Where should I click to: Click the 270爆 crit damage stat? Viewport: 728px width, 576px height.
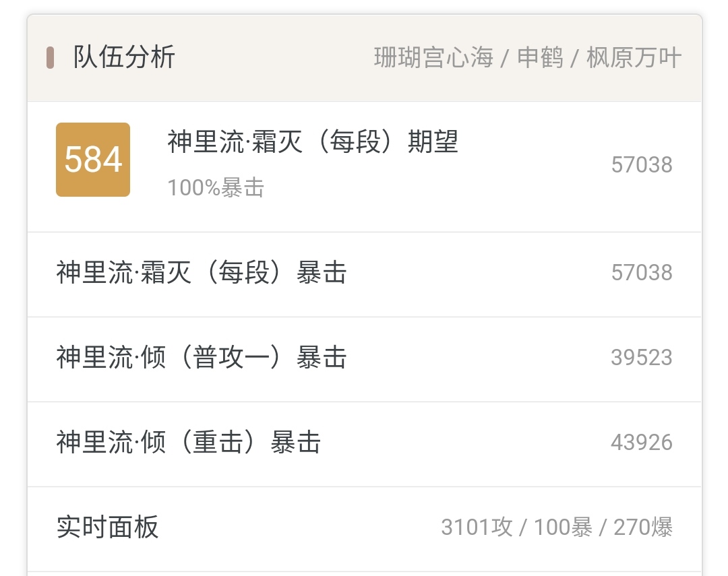pyautogui.click(x=643, y=527)
